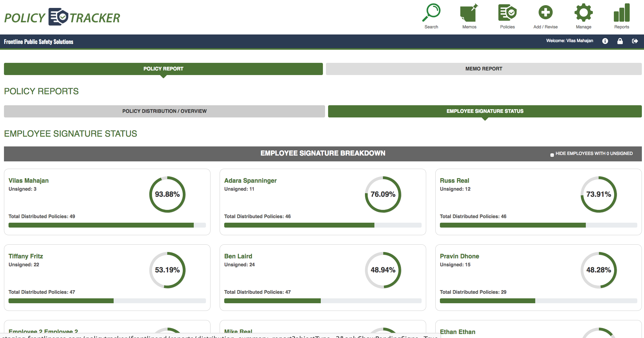Click the info icon in the navy bar
This screenshot has width=644, height=338.
click(x=605, y=41)
